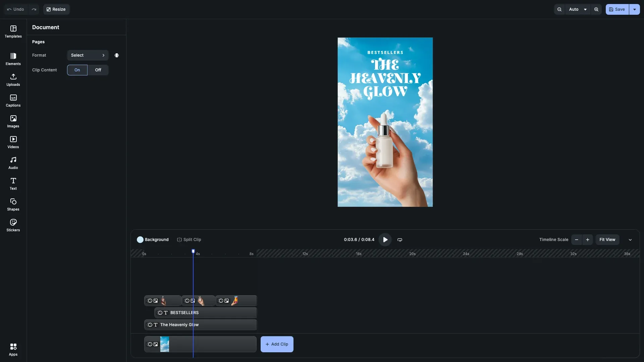This screenshot has width=644, height=362.
Task: Open the Text tool panel
Action: pos(13,183)
